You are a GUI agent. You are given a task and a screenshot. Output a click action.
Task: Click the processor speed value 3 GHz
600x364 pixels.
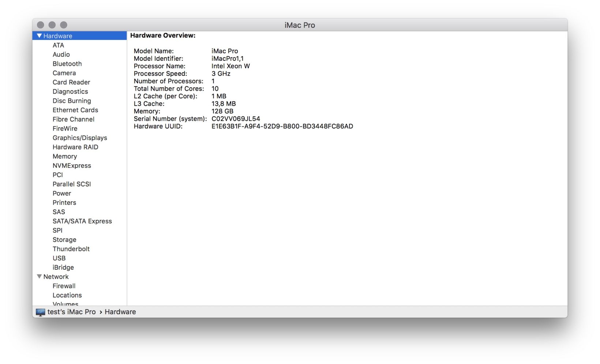[221, 74]
